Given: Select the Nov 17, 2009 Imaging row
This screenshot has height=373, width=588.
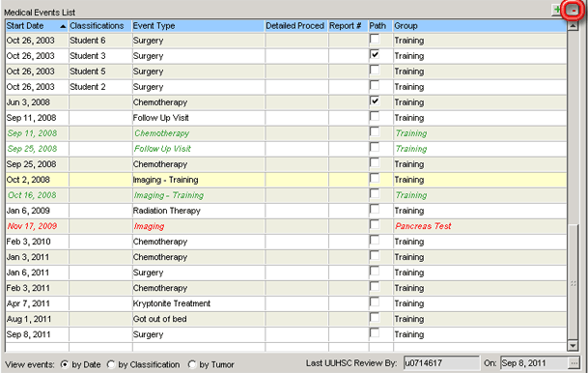Looking at the screenshot, I should (286, 226).
